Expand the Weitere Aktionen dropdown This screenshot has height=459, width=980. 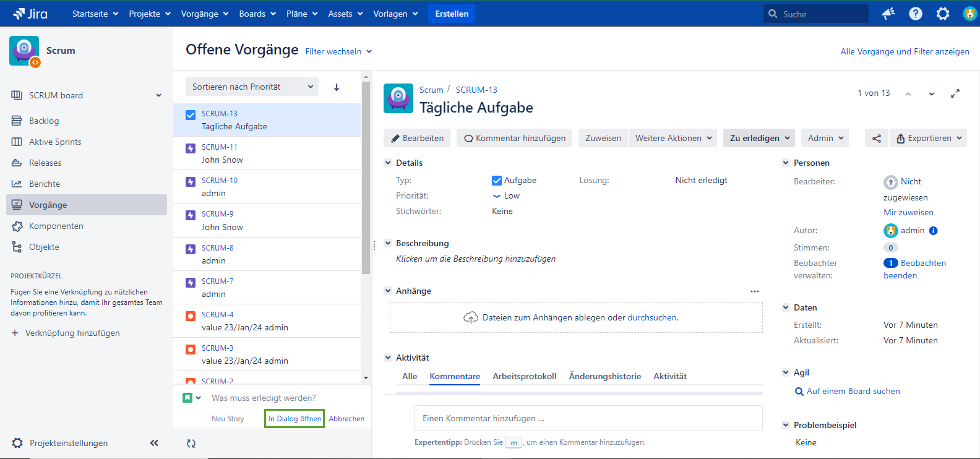[674, 138]
